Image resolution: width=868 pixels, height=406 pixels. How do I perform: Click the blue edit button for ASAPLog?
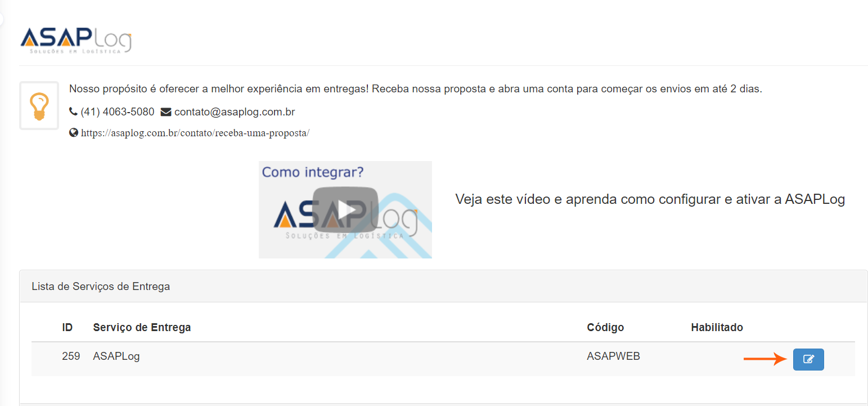(x=808, y=359)
